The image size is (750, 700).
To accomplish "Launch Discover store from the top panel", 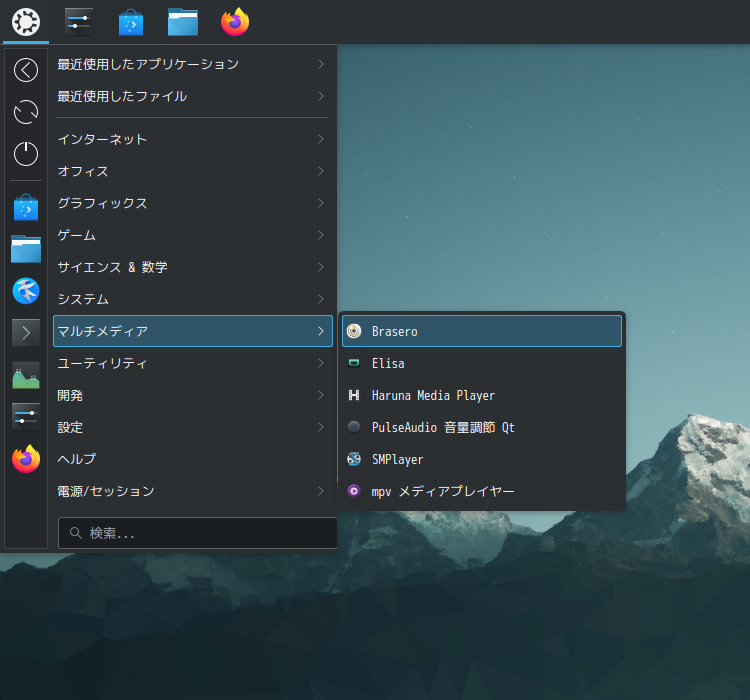I will coord(131,22).
